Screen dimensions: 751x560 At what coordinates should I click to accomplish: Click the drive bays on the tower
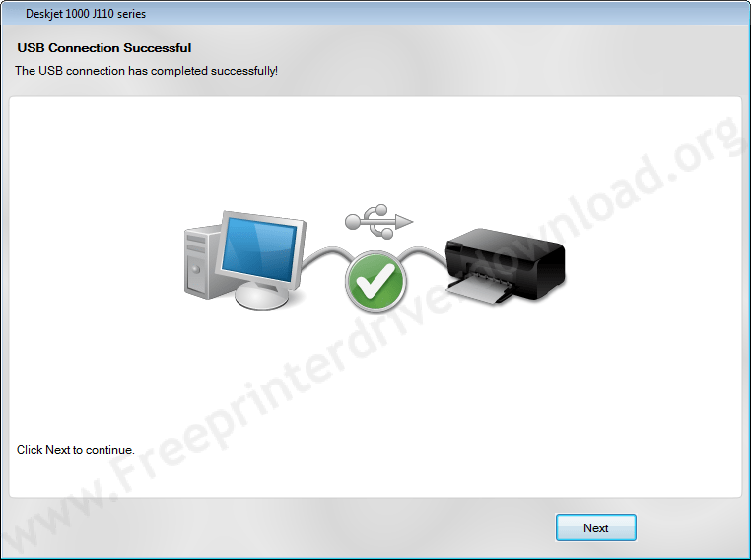point(196,245)
